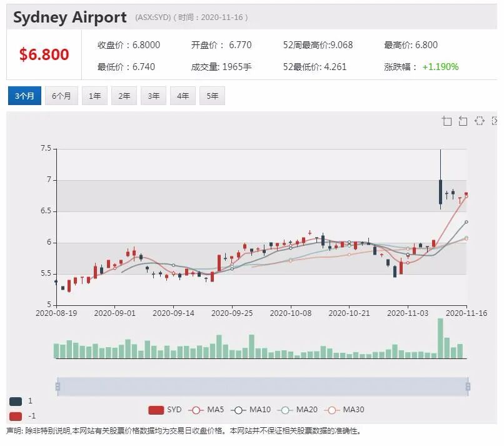Click the 2020-09-14 axis date label
Viewport: 504px width, 446px height.
click(x=173, y=313)
